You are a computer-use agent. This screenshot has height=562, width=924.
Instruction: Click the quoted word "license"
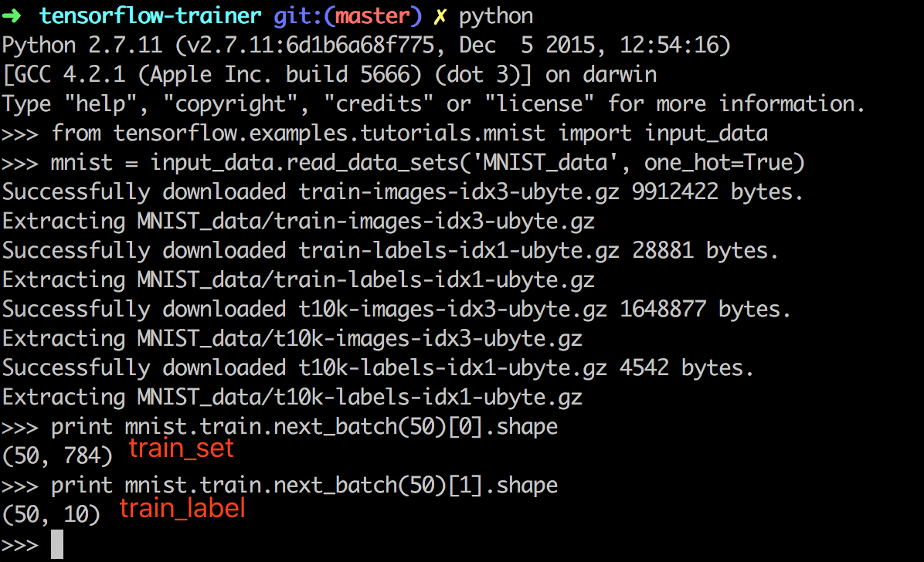[538, 104]
